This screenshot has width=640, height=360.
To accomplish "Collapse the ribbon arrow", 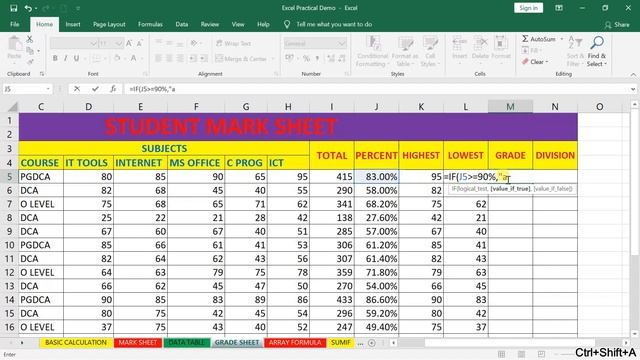I will [633, 75].
